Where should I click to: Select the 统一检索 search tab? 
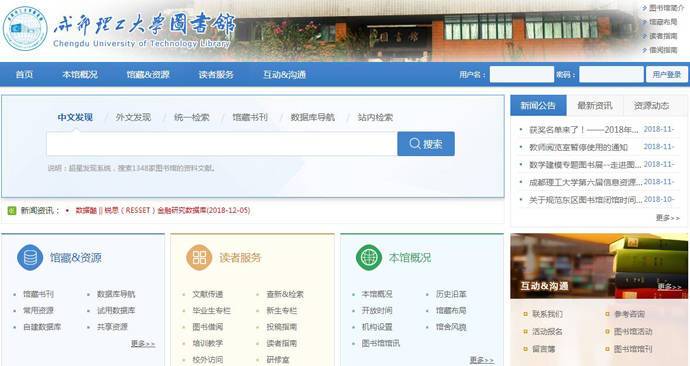191,117
